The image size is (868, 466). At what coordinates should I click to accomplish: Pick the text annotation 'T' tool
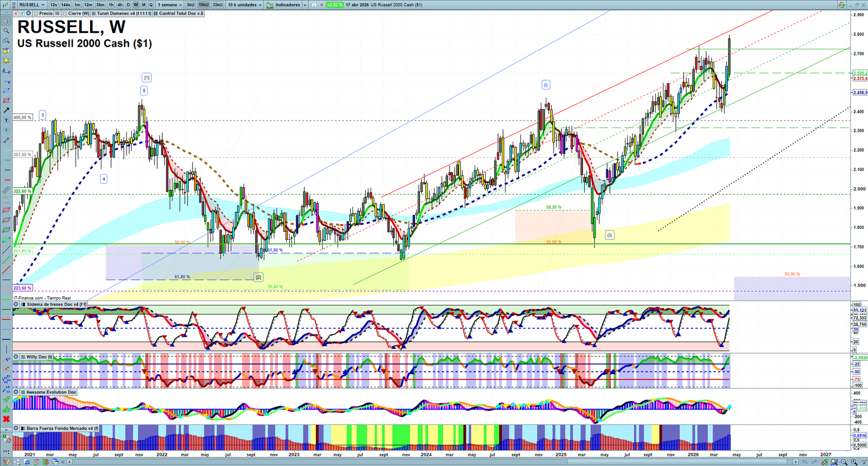pyautogui.click(x=7, y=120)
